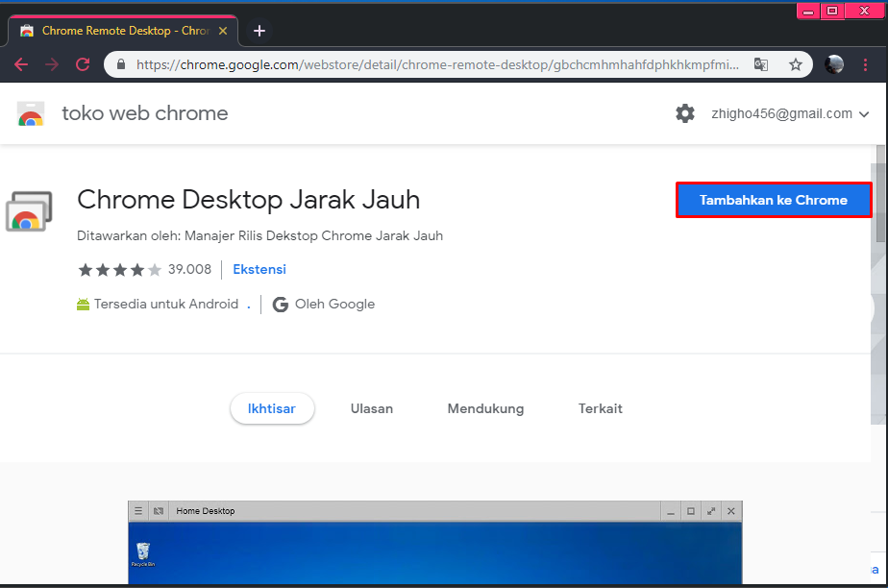
Task: Open the Ekstensi category link
Action: [x=259, y=269]
